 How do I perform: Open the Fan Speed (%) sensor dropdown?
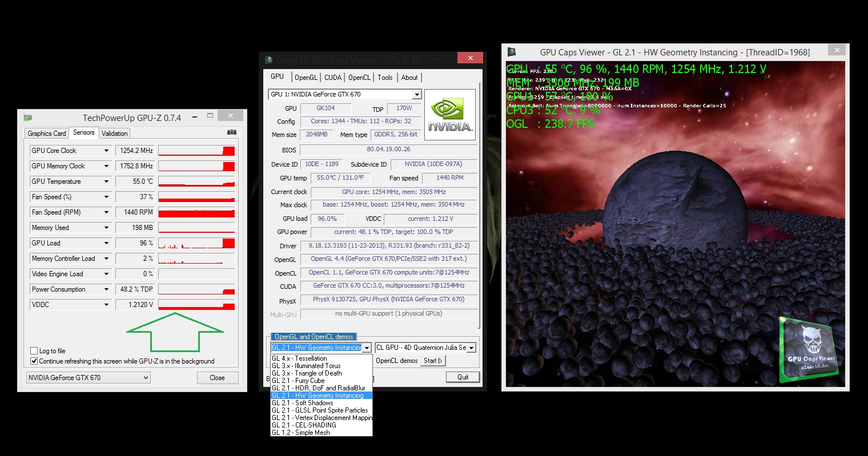(106, 197)
